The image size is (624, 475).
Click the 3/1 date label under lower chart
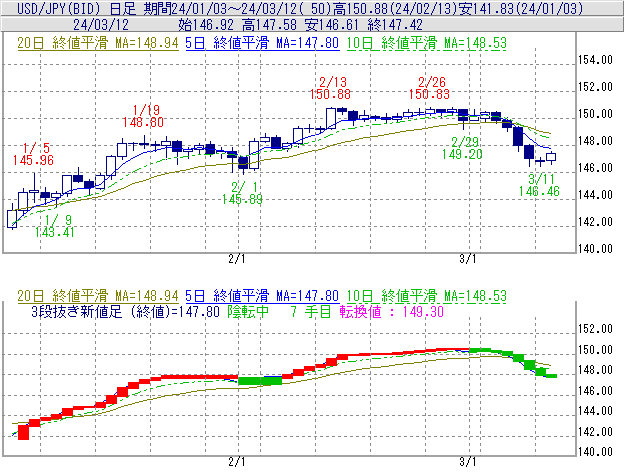468,462
